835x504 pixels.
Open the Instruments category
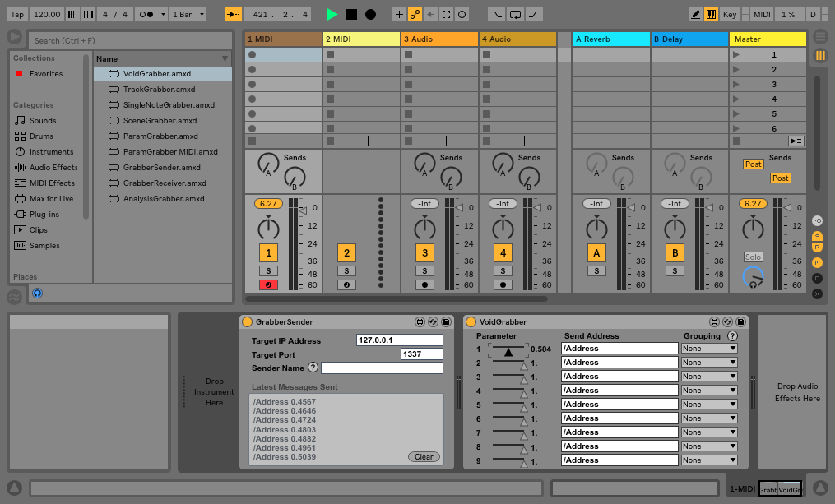pyautogui.click(x=51, y=151)
